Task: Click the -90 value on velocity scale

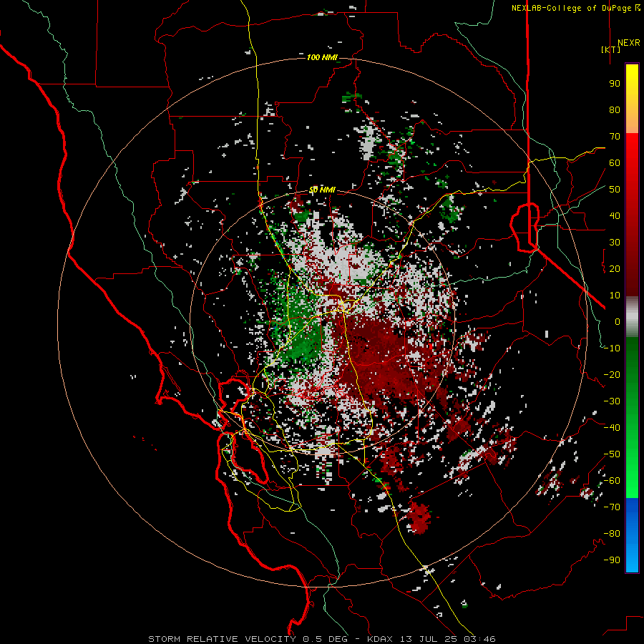Action: click(612, 560)
